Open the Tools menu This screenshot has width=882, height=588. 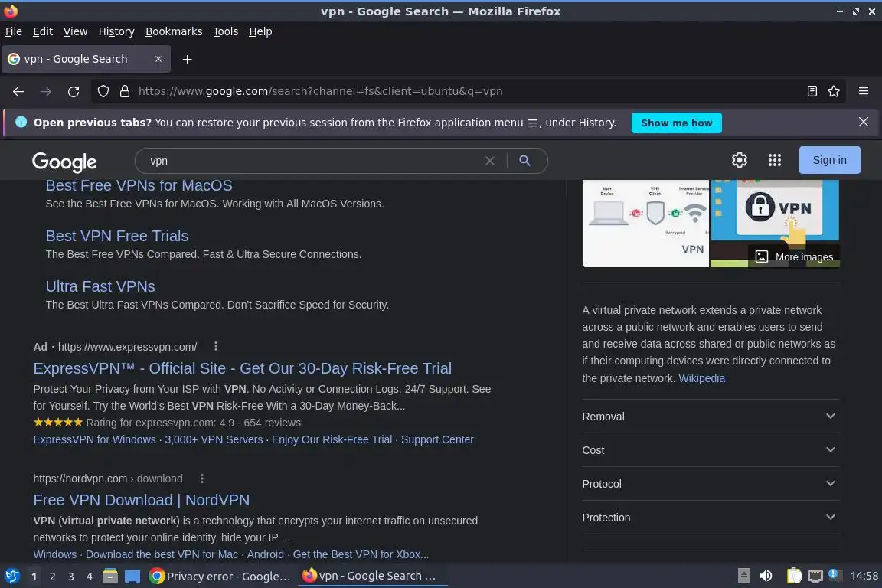[x=226, y=31]
